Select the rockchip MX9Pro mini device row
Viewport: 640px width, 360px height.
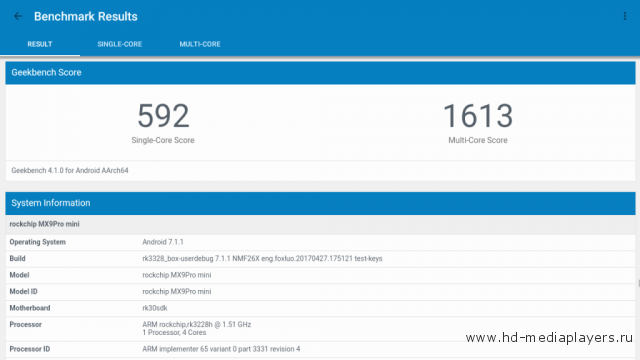[320, 224]
